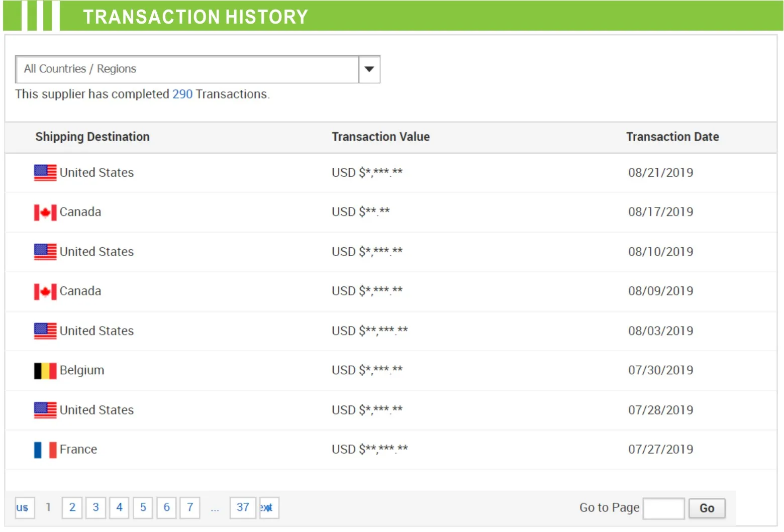
Task: Click the Previous page button
Action: click(25, 507)
